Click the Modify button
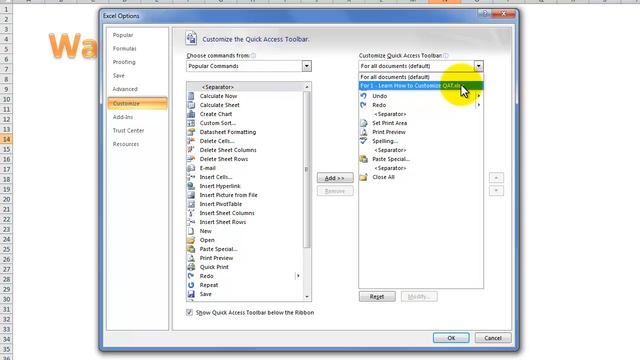The height and width of the screenshot is (360, 640). pyautogui.click(x=419, y=297)
